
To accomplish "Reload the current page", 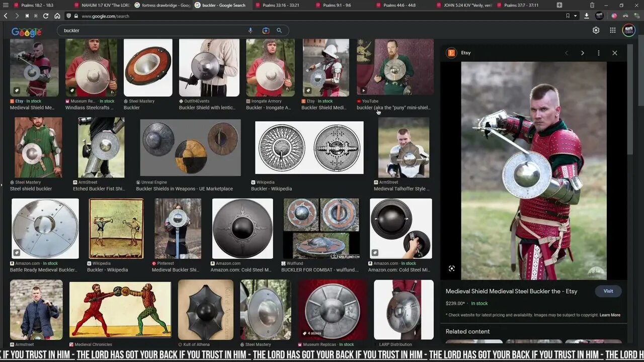I will (46, 16).
